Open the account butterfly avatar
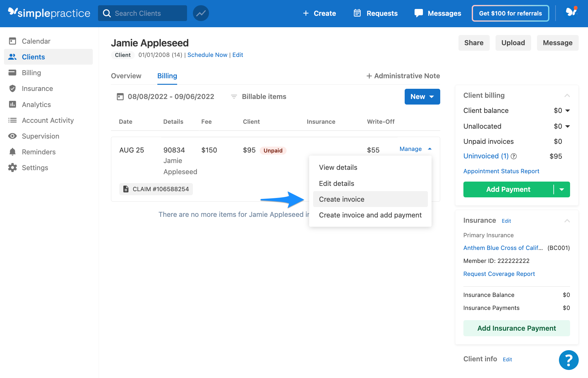This screenshot has height=378, width=588. click(571, 12)
